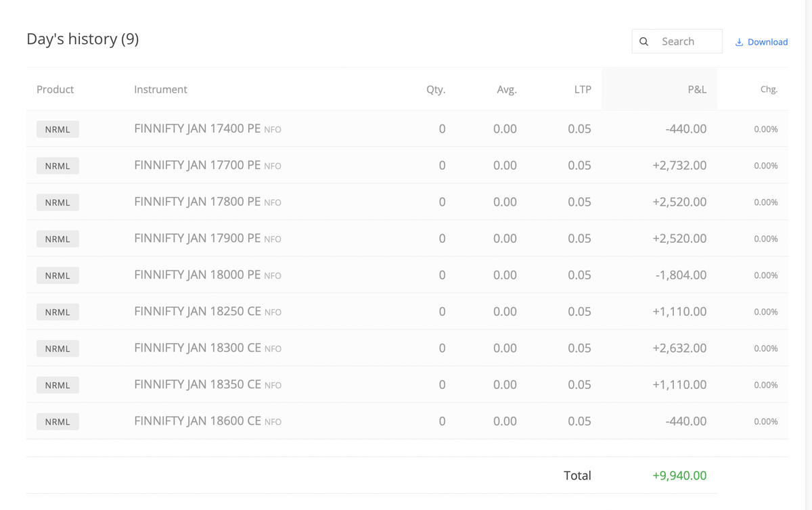Select FINNIFTY JAN 17800 PE instrument
This screenshot has width=812, height=510.
click(x=197, y=202)
